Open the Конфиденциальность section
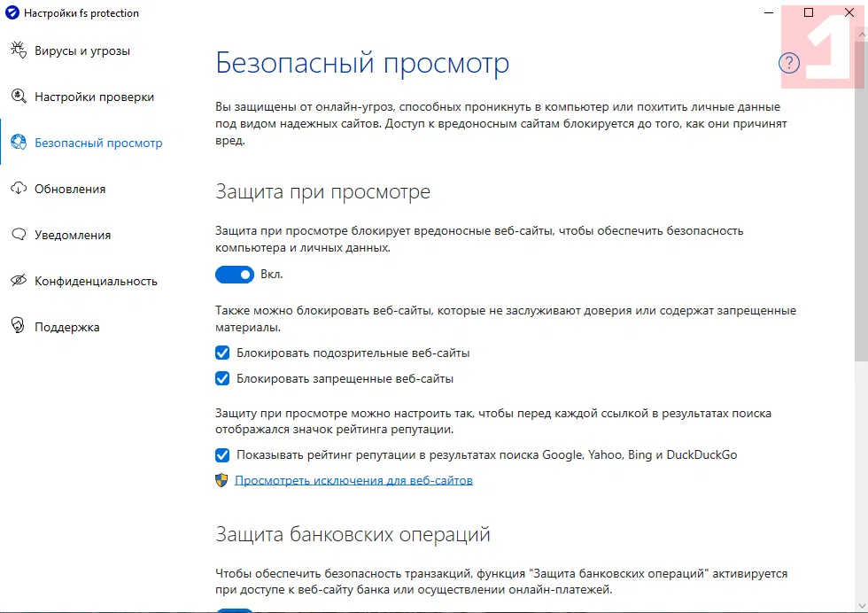The width and height of the screenshot is (868, 613). [96, 281]
